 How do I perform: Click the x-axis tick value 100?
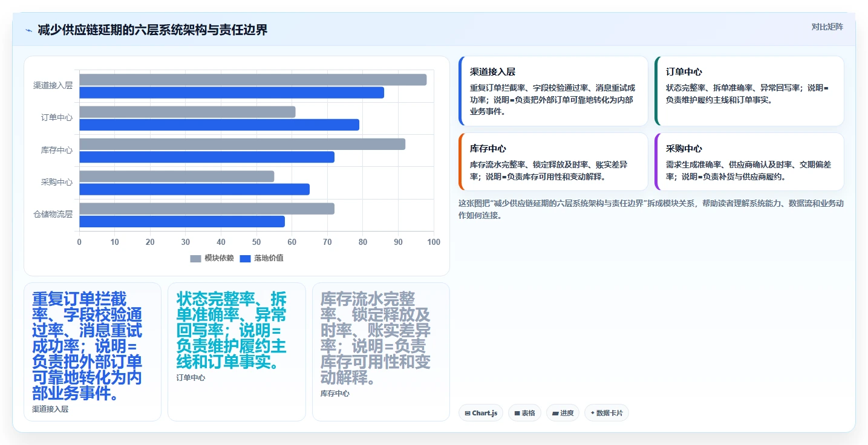434,242
